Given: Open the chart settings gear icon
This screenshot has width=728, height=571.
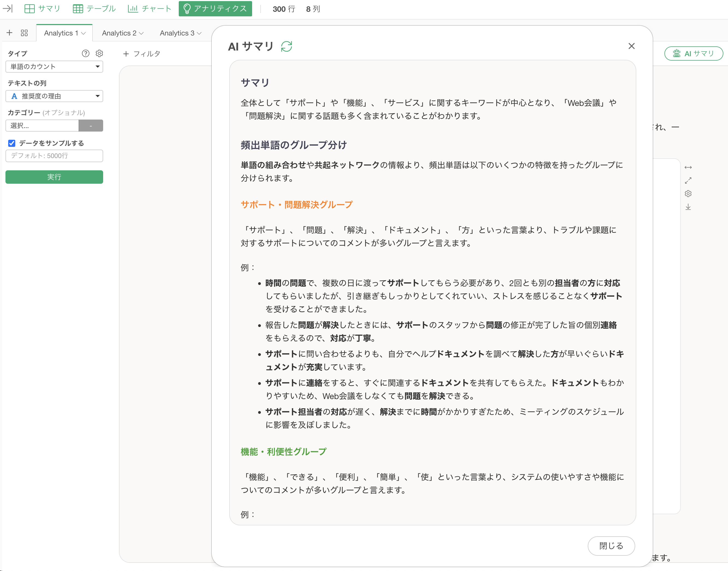Looking at the screenshot, I should [688, 194].
